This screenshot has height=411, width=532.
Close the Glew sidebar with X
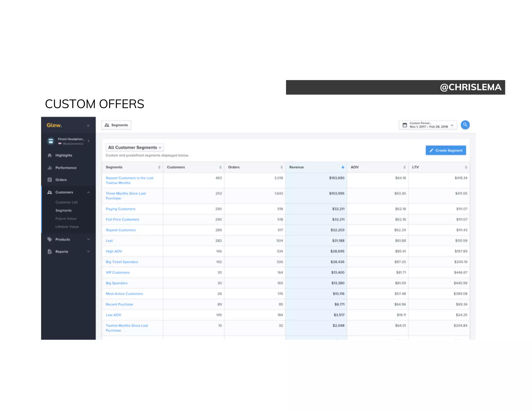pyautogui.click(x=88, y=125)
